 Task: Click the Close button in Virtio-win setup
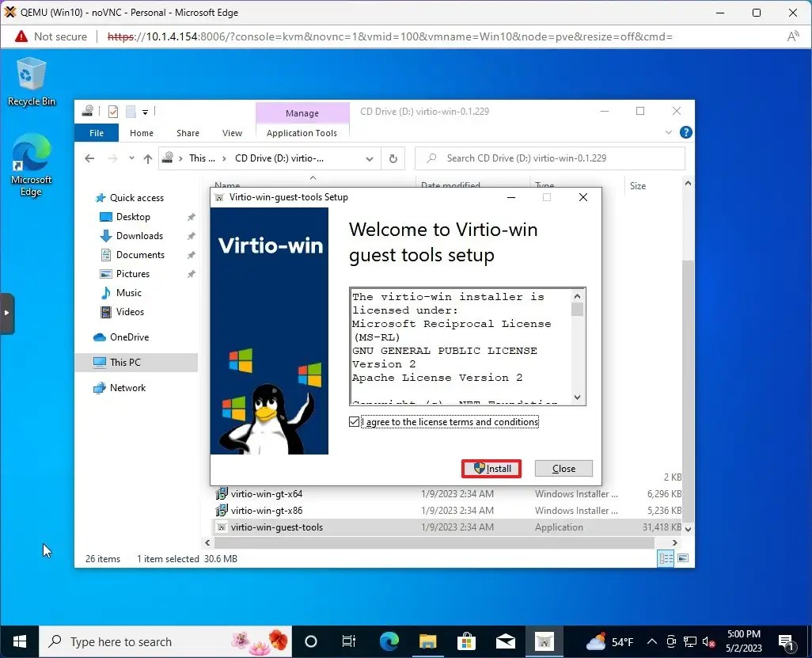(x=563, y=468)
